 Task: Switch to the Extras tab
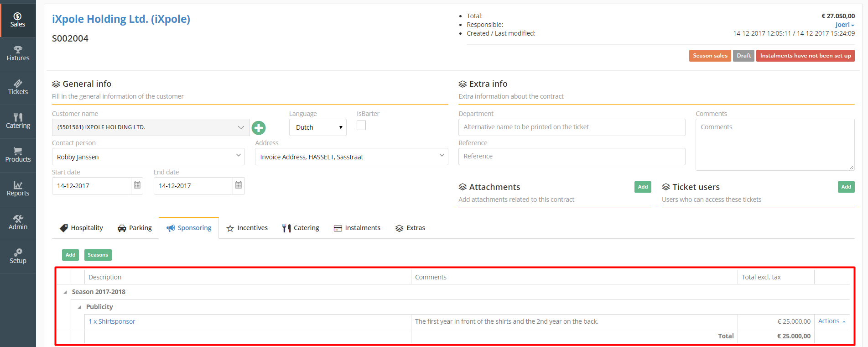pyautogui.click(x=410, y=228)
